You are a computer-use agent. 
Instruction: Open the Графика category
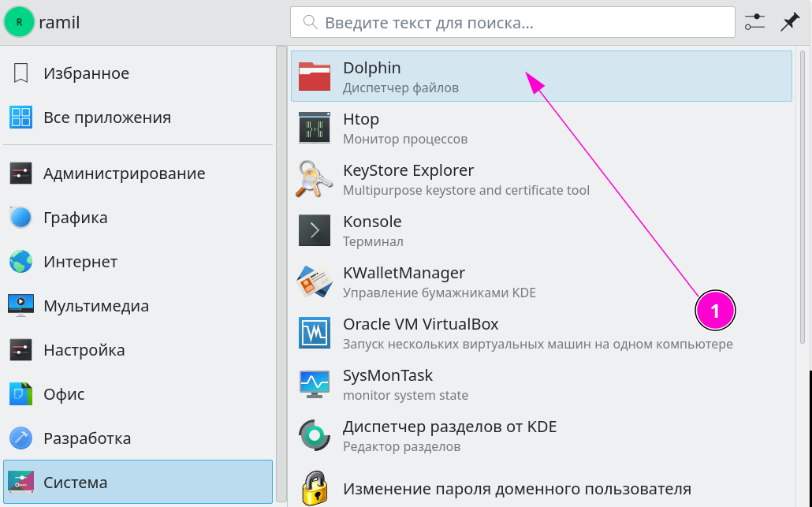(138, 217)
